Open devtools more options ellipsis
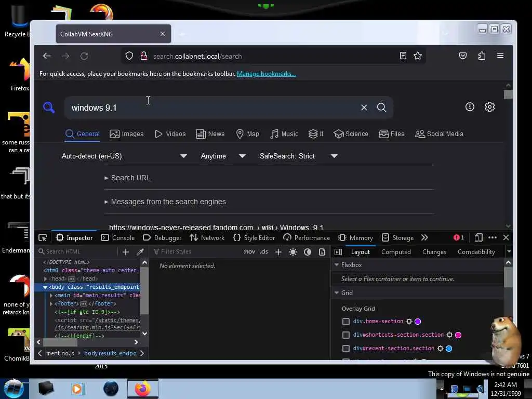Screen dimensions: 532x399 pyautogui.click(x=493, y=238)
